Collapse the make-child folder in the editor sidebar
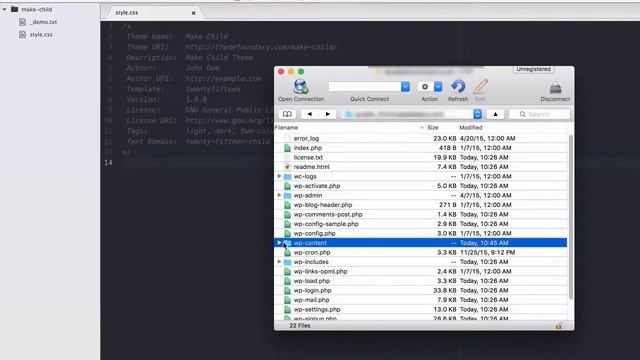This screenshot has width=640, height=360. click(x=5, y=9)
